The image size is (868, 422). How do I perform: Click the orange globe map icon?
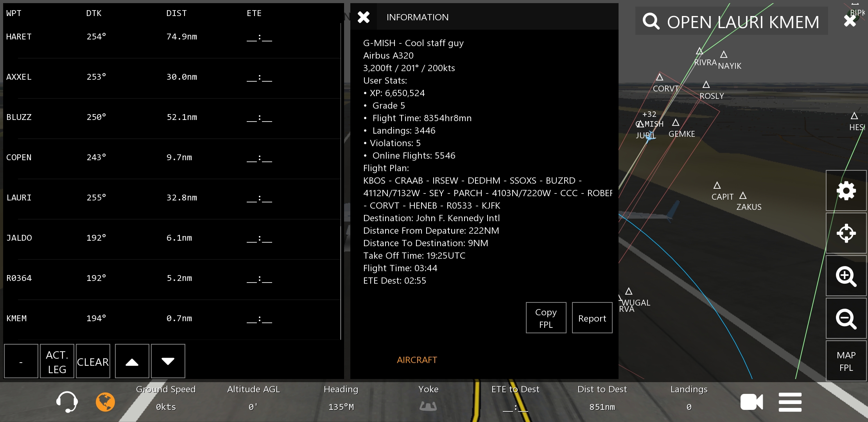[105, 402]
